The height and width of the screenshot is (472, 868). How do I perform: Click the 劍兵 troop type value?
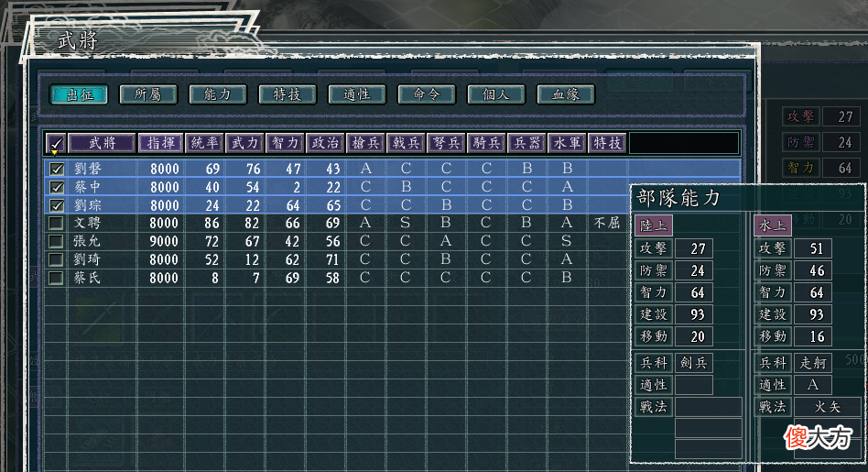pyautogui.click(x=694, y=363)
